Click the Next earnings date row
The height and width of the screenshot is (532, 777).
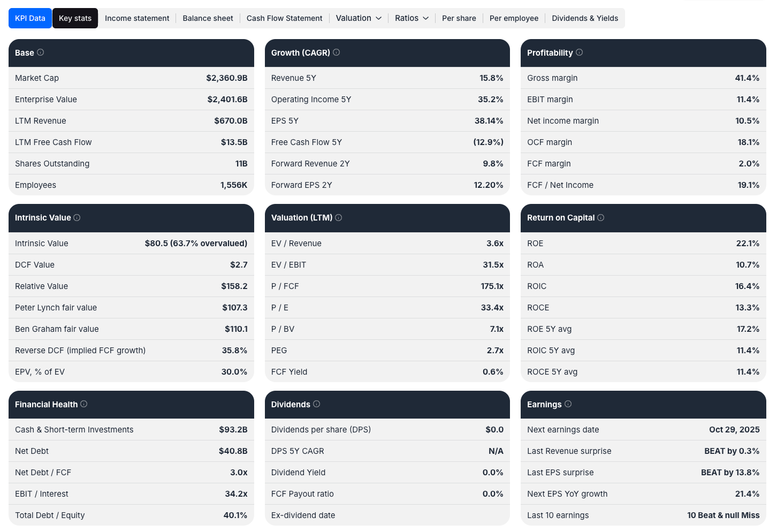pyautogui.click(x=643, y=429)
